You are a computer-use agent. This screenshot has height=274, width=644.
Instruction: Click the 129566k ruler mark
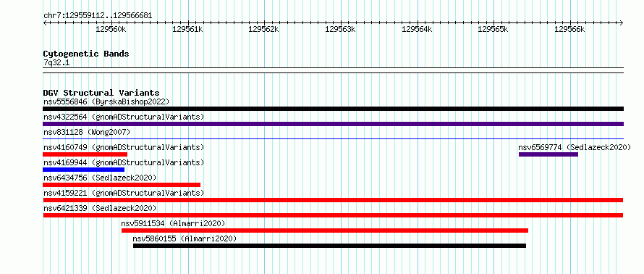[569, 29]
